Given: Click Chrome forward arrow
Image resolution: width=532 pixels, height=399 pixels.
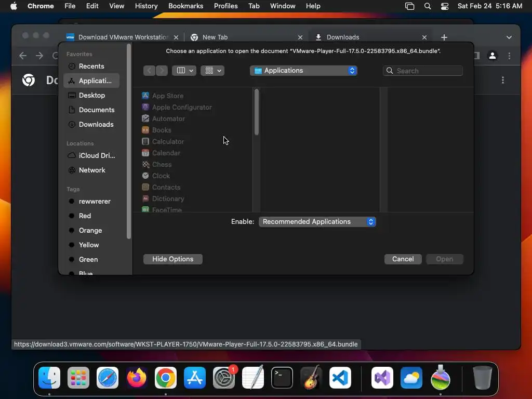Looking at the screenshot, I should 39,56.
